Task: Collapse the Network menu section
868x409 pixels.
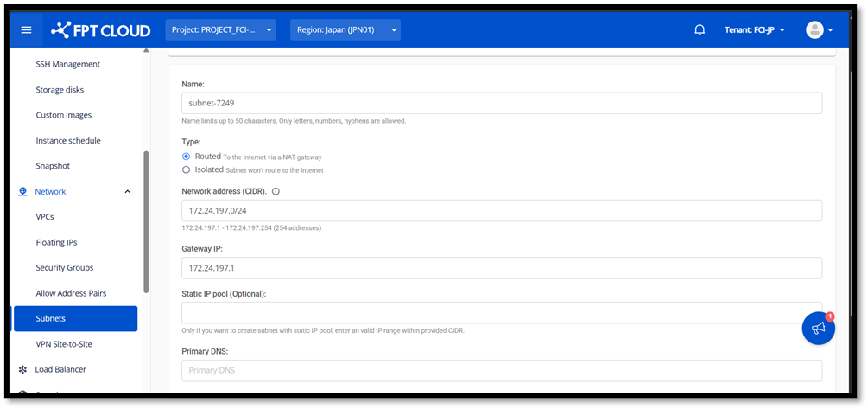Action: coord(128,191)
